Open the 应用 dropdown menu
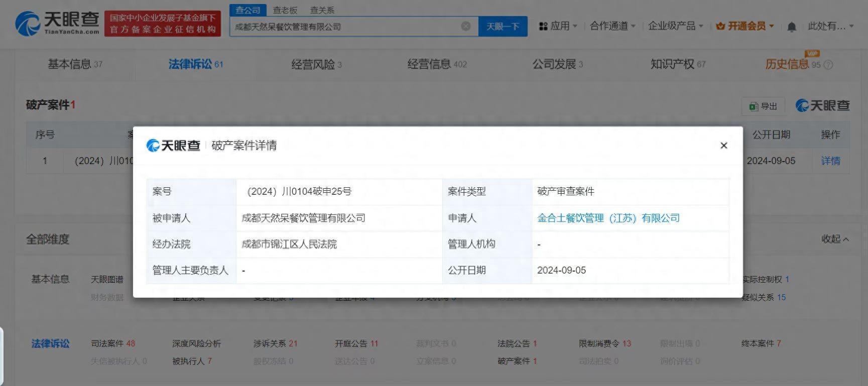Screen dimensions: 868x386 pyautogui.click(x=558, y=26)
